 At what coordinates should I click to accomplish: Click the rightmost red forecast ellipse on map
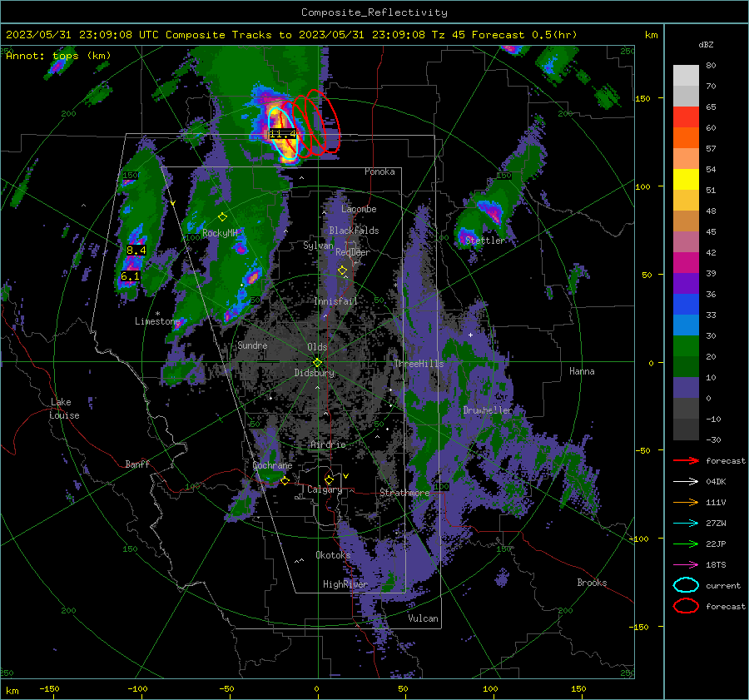point(324,122)
